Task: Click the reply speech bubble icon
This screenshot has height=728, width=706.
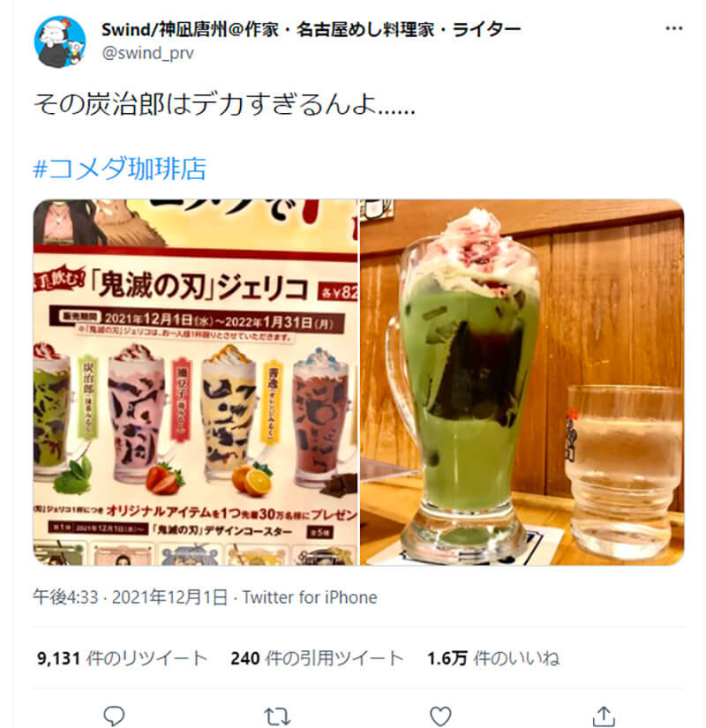Action: click(x=114, y=716)
